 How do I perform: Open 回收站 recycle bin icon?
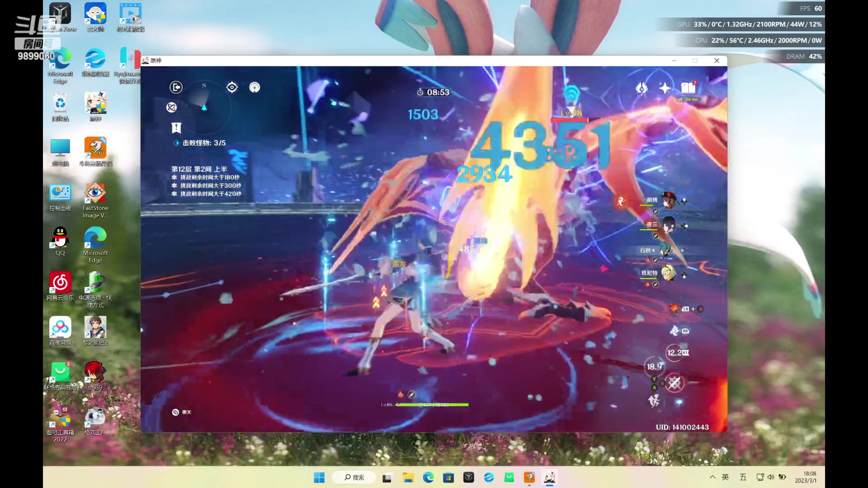60,107
